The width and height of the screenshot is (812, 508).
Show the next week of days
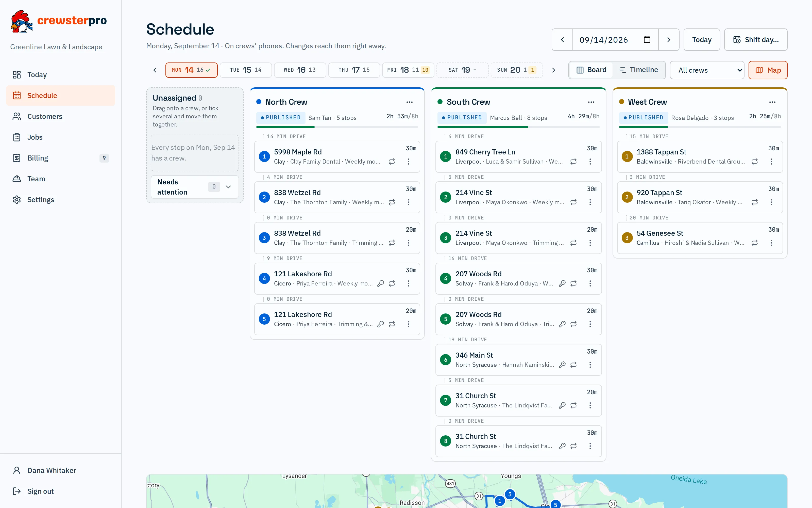554,70
